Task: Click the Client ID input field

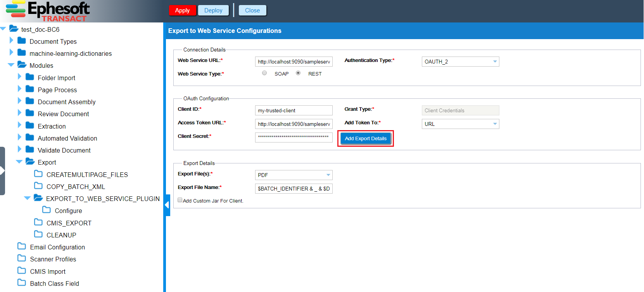Action: coord(294,110)
